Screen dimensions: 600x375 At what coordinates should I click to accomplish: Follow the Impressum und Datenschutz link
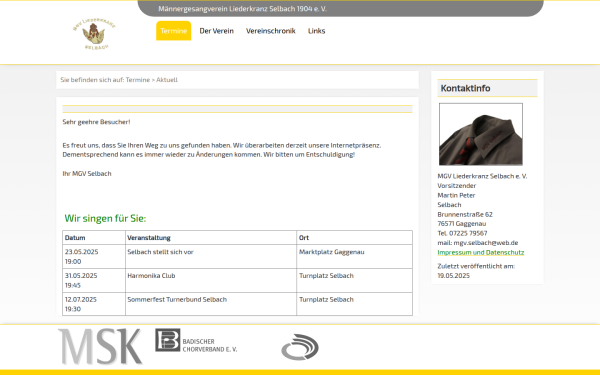click(481, 252)
